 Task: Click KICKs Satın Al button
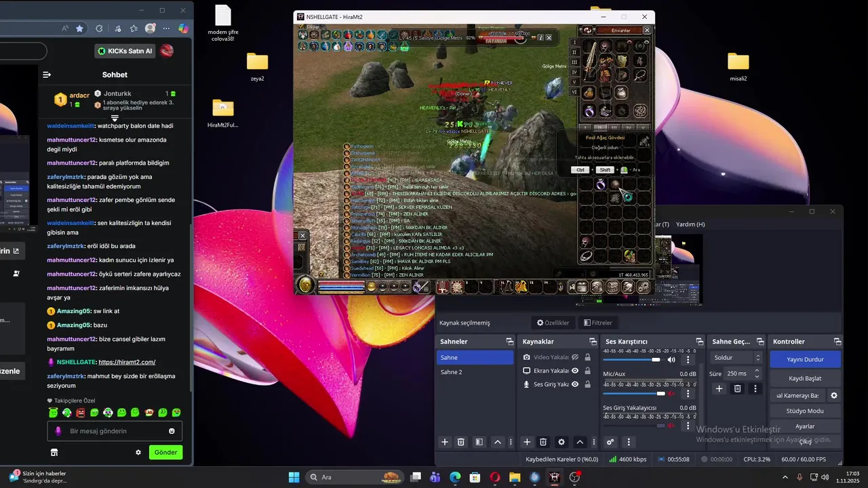pos(125,51)
